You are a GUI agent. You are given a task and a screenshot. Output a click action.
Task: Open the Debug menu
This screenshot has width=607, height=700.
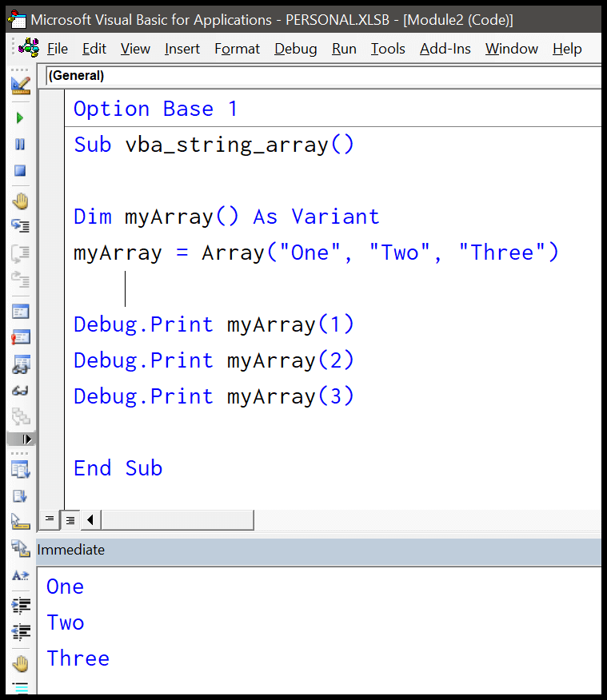click(x=295, y=49)
